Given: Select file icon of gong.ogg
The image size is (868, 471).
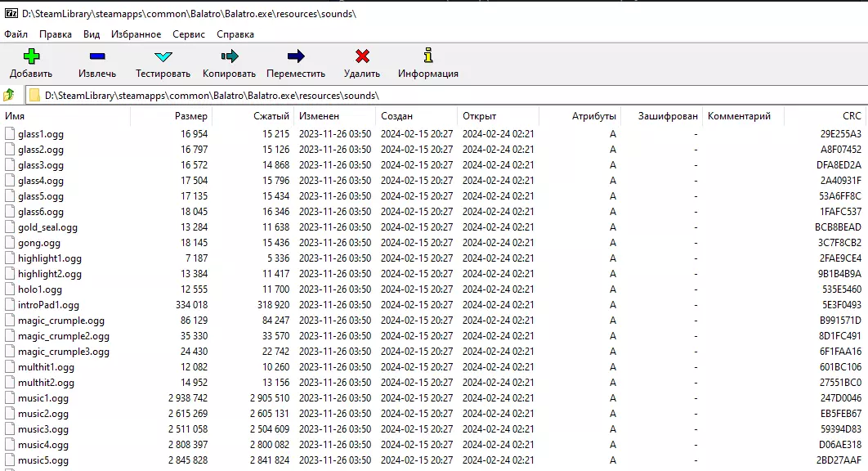Looking at the screenshot, I should (10, 242).
